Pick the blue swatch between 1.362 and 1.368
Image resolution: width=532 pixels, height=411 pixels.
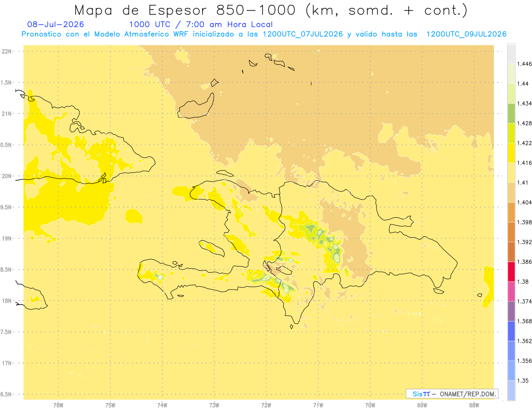pyautogui.click(x=511, y=331)
